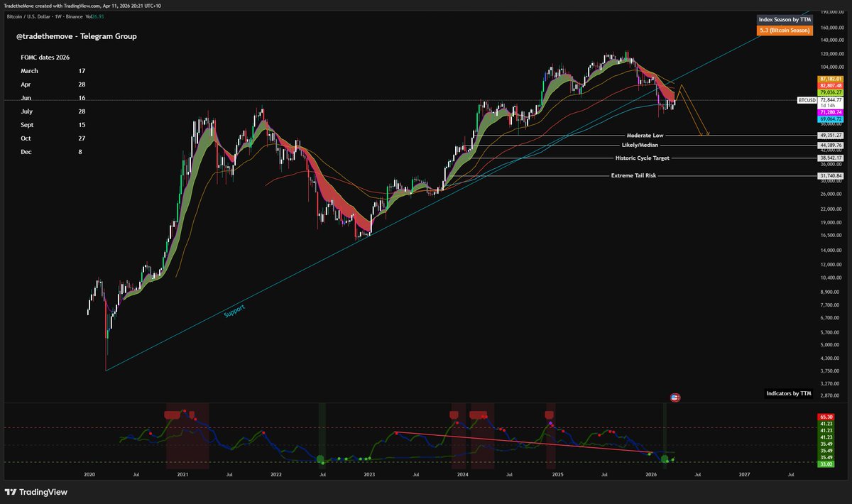
Task: Click the Index Season by TTM header
Action: click(785, 21)
